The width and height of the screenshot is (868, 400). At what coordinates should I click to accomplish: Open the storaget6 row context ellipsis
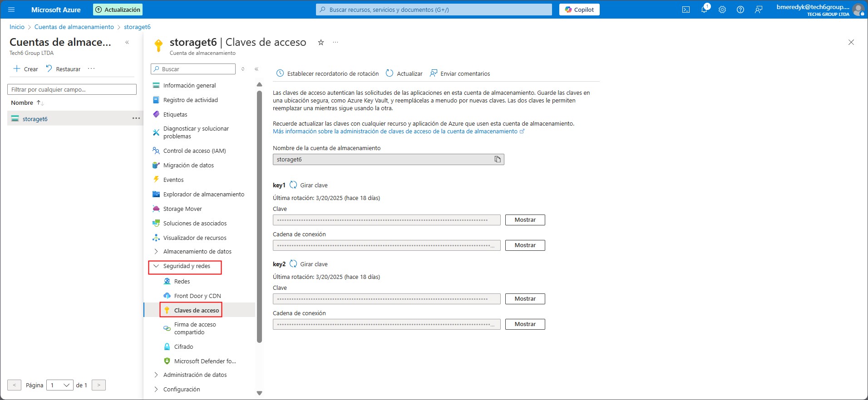pyautogui.click(x=136, y=118)
